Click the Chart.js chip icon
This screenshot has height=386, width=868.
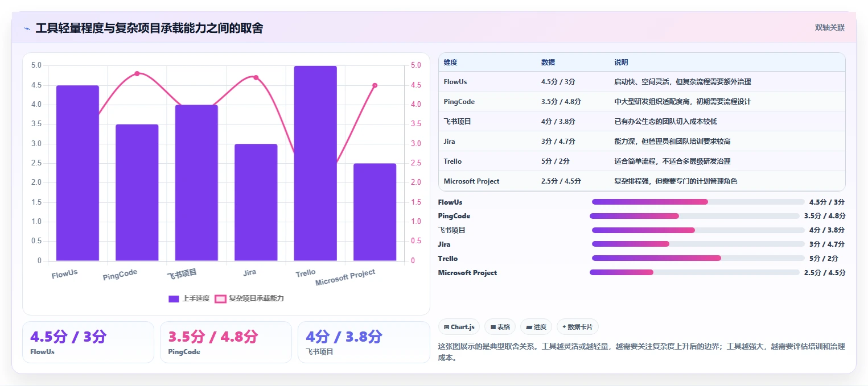(447, 327)
